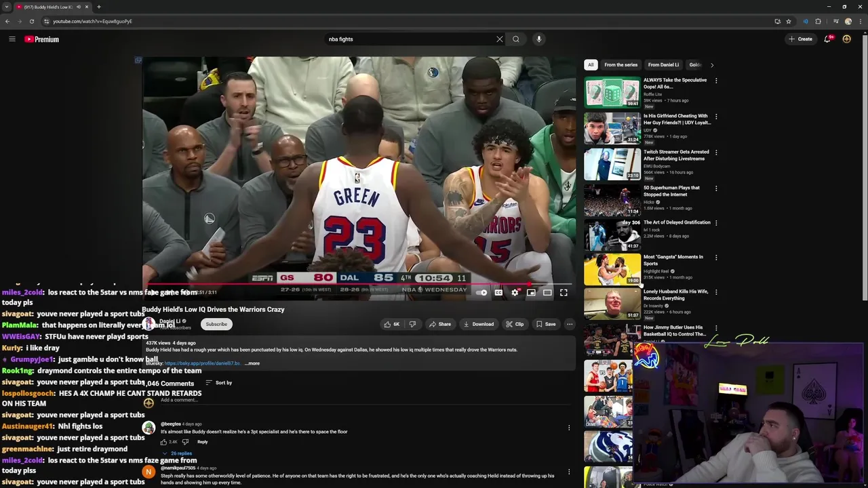This screenshot has height=488, width=868.
Task: Select the 'From the series' chip
Action: coord(621,65)
